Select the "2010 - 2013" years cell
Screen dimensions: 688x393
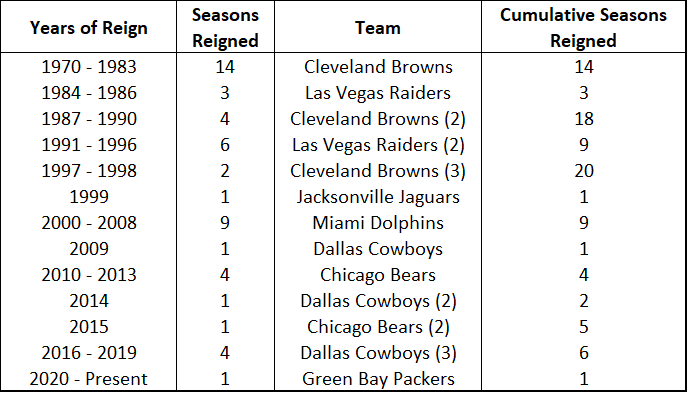click(89, 275)
